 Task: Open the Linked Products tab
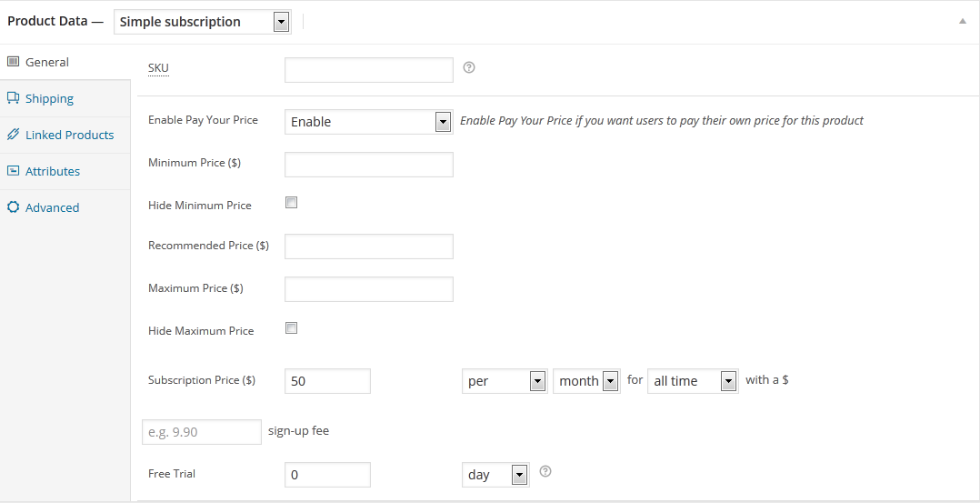69,135
